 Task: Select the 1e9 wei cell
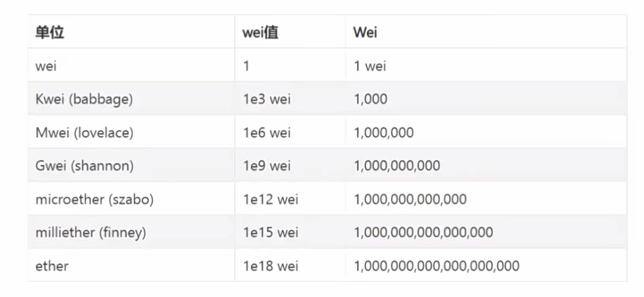pyautogui.click(x=266, y=166)
